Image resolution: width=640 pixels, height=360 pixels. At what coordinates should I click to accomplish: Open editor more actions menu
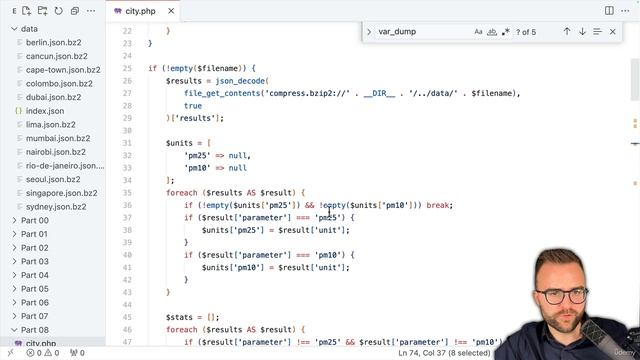point(625,11)
